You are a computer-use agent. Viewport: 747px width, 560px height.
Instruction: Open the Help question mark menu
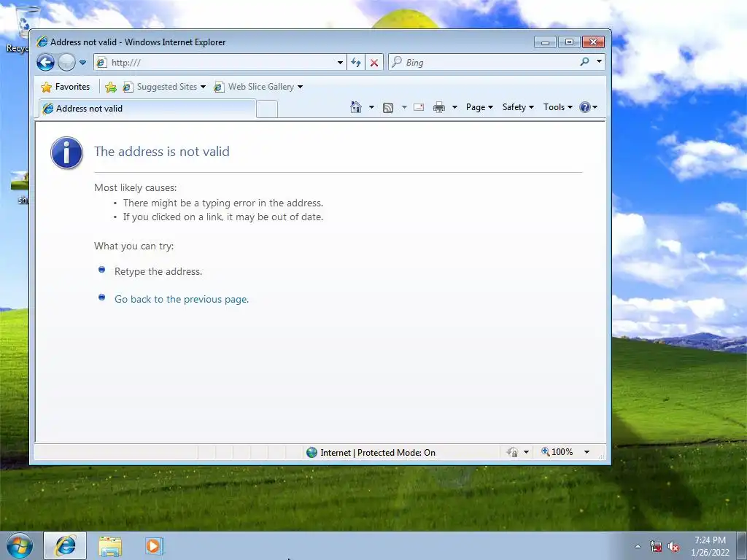pyautogui.click(x=588, y=107)
